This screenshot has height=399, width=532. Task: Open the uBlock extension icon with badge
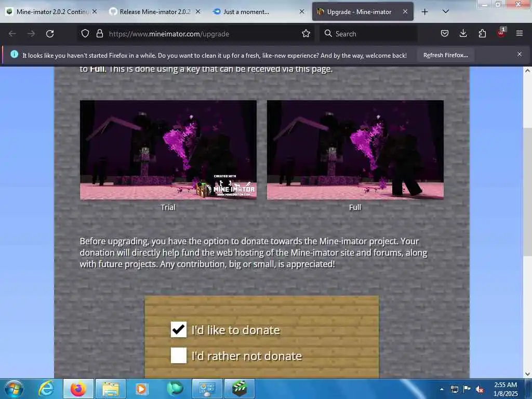pyautogui.click(x=501, y=33)
